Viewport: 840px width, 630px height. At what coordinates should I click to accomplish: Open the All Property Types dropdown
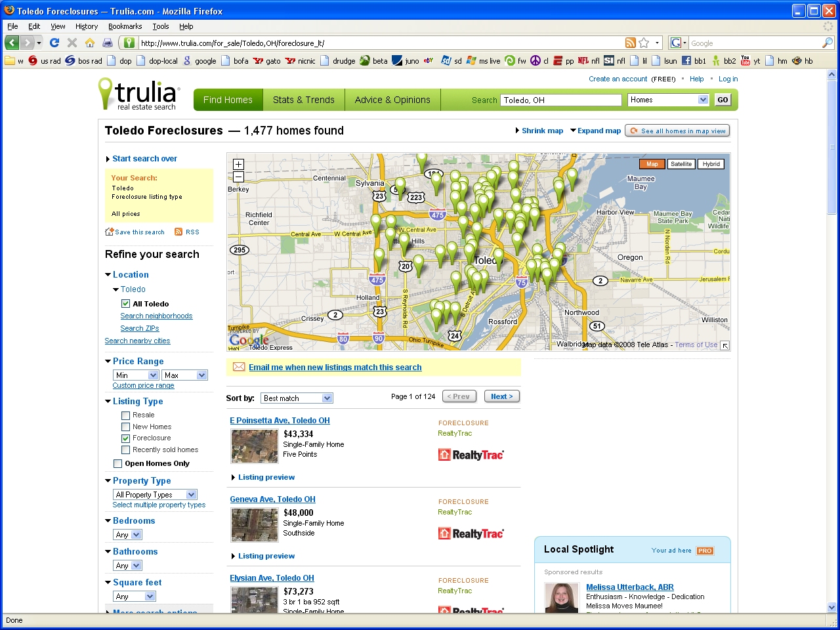click(x=155, y=495)
